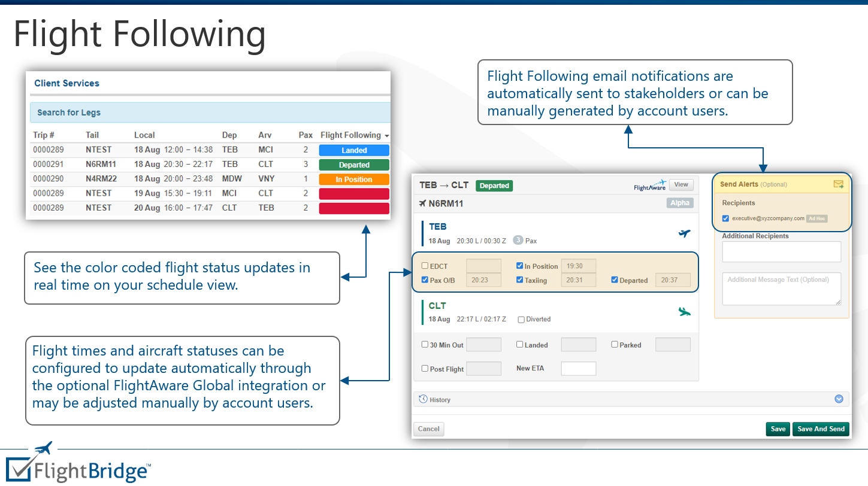Check the Diverted checkbox for CLT
This screenshot has height=486, width=868.
point(521,319)
